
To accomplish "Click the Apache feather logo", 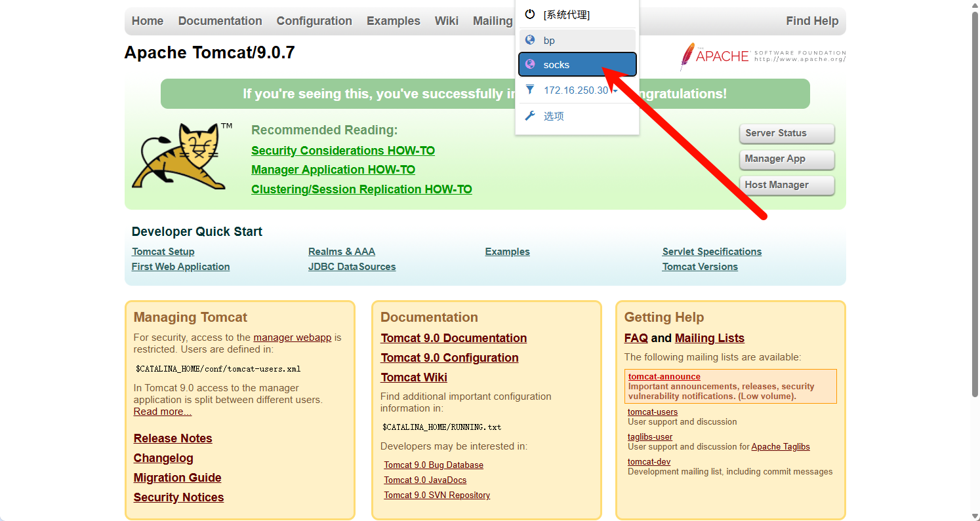I will (763, 56).
